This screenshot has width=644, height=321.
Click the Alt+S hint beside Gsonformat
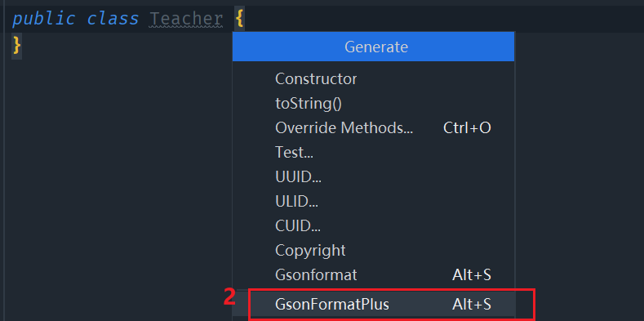point(472,274)
